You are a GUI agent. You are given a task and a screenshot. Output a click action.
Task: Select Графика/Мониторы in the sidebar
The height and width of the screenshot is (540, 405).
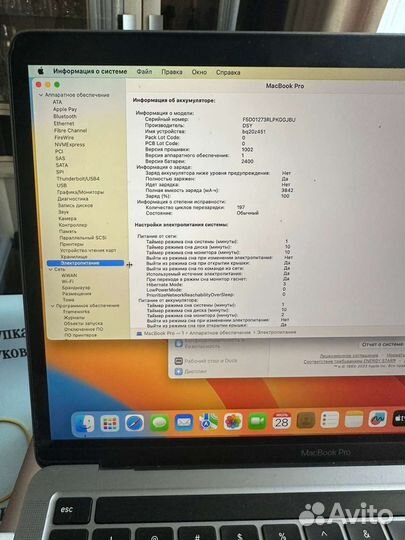tap(81, 192)
